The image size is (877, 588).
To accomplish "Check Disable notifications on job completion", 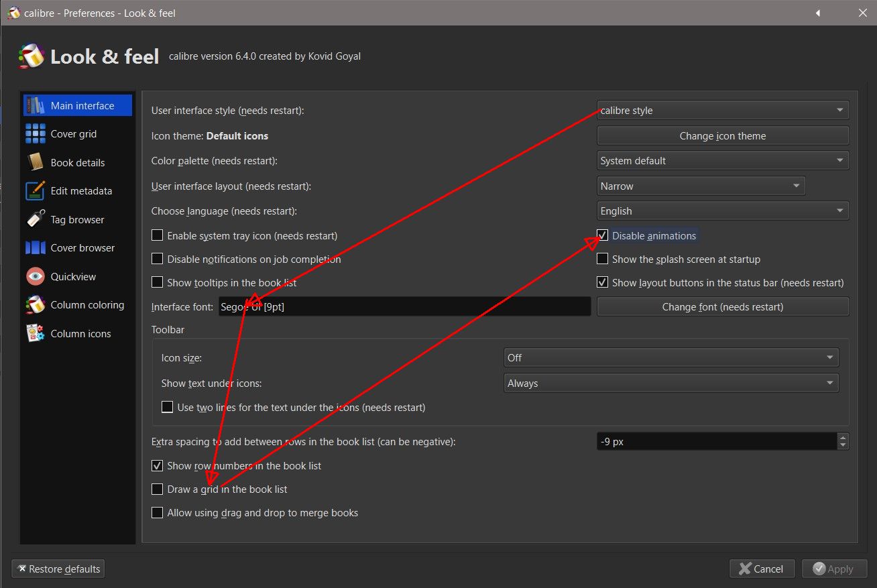I will coord(157,259).
